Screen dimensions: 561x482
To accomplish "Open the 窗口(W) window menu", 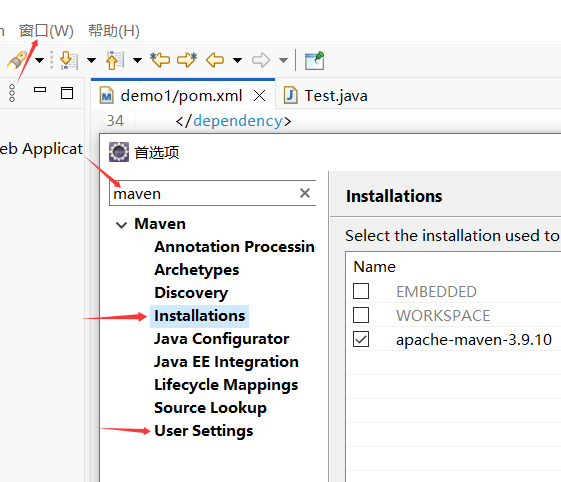I will (x=46, y=31).
